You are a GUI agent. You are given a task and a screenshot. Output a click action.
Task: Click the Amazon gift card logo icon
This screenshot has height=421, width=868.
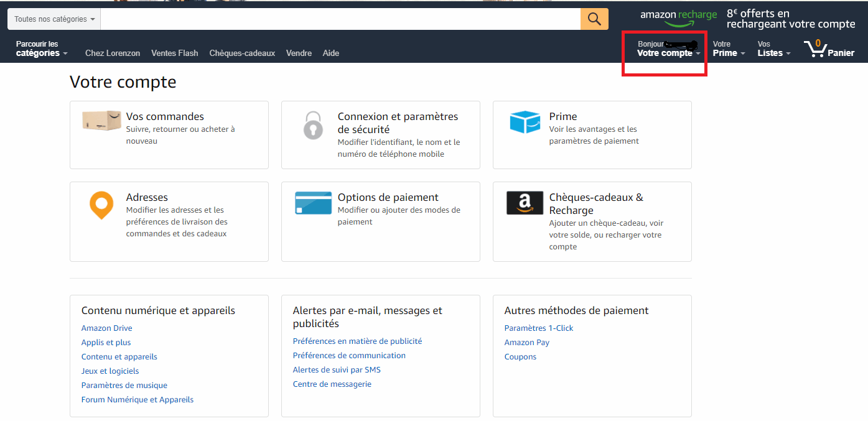[525, 203]
